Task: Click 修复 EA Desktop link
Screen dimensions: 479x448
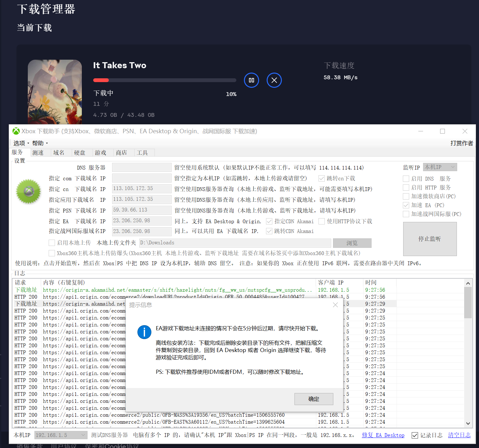Action: point(383,435)
